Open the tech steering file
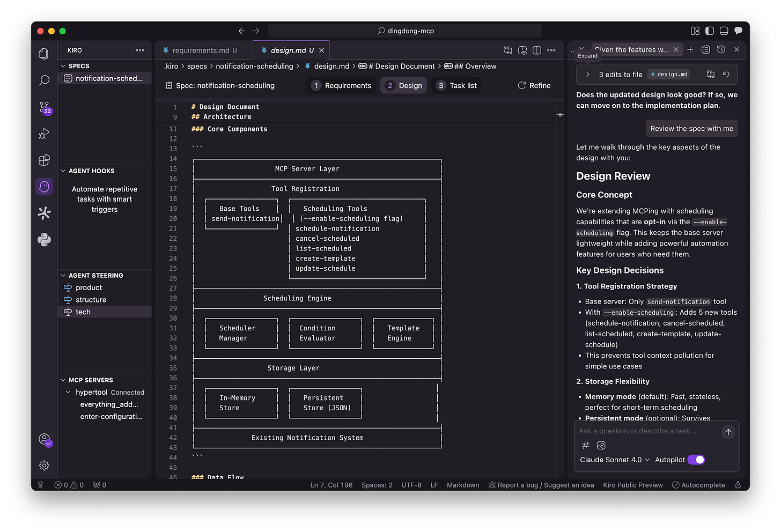Screen dimensions: 781x532 [105, 312]
